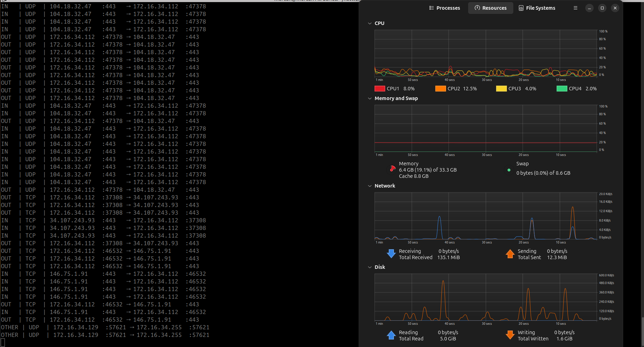
Task: Click the blue disk Reading arrow icon
Action: 391,335
